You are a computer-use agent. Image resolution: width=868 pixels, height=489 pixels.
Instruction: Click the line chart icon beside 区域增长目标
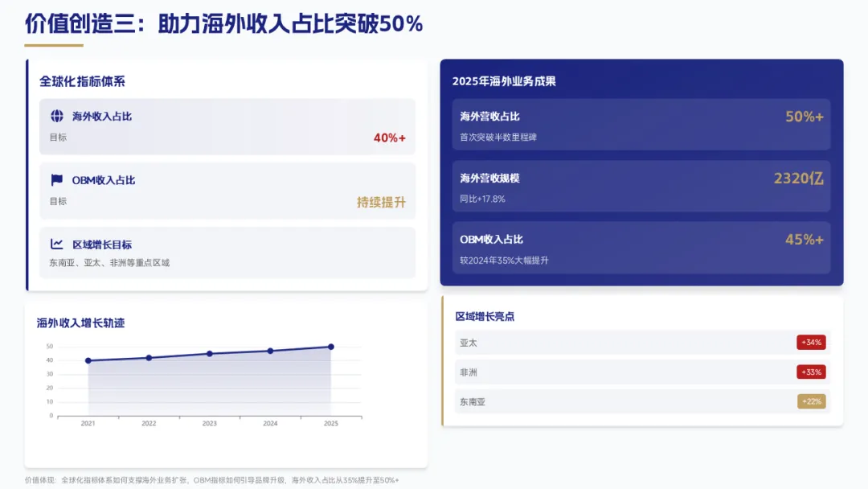click(x=57, y=244)
